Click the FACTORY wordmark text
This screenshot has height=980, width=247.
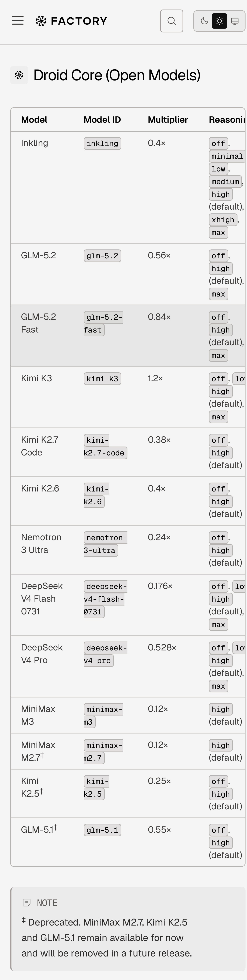[x=79, y=21]
